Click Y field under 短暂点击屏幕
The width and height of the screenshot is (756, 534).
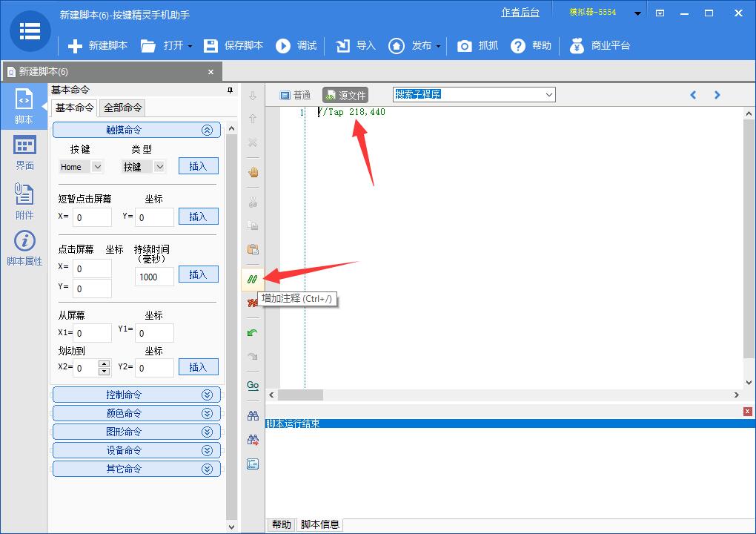[x=154, y=217]
